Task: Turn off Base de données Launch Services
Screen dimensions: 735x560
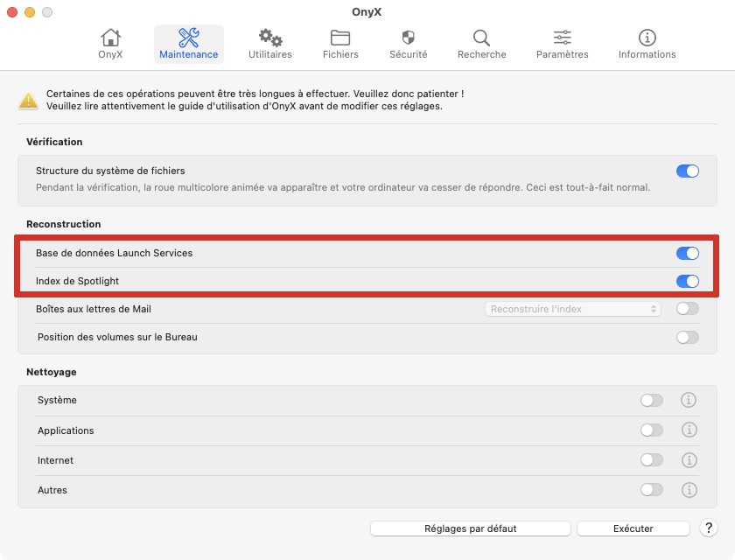Action: tap(687, 253)
